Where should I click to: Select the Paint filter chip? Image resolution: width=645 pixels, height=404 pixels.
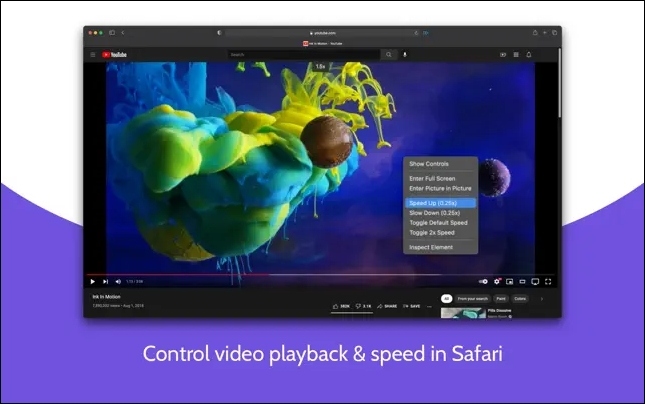501,299
